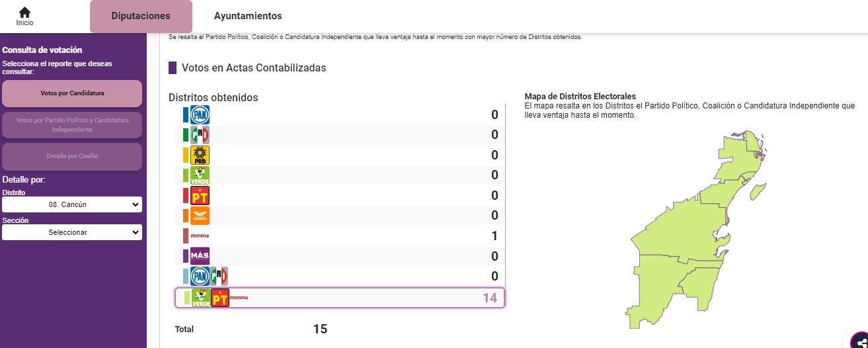Go to Inicio home icon
The height and width of the screenshot is (348, 868).
[24, 13]
